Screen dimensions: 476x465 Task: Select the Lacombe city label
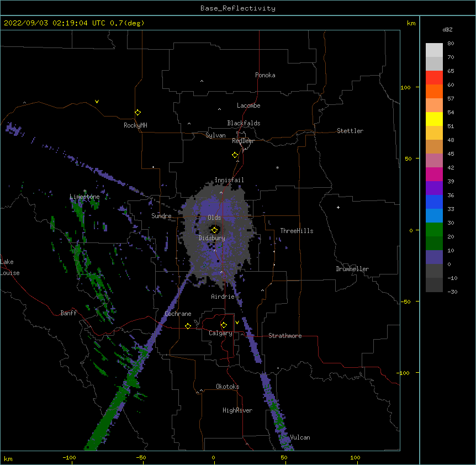(x=248, y=105)
